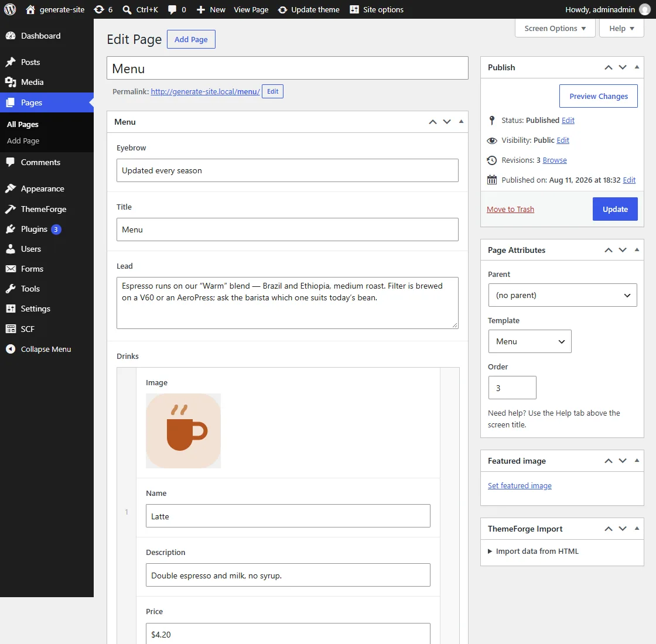
Task: Open the Parent dropdown showing (no parent)
Action: coord(562,295)
